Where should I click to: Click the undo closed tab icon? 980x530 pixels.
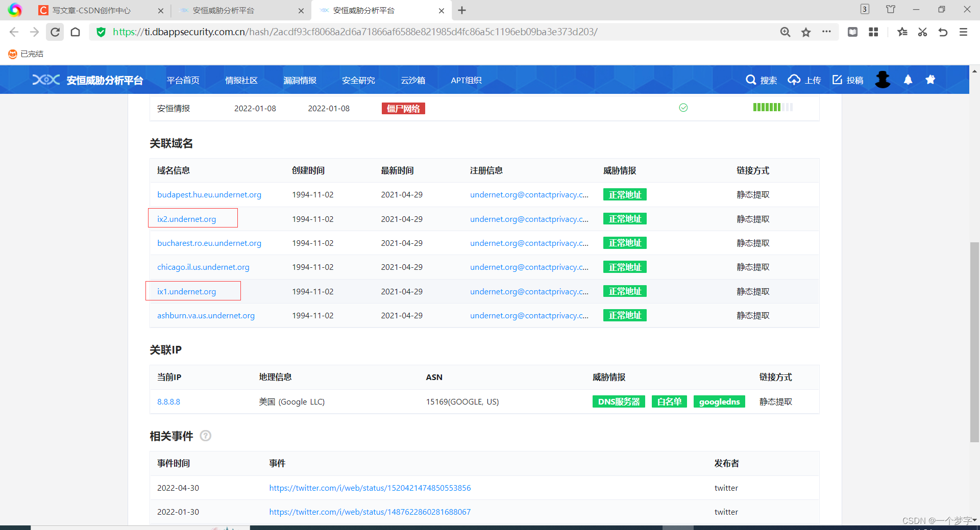point(943,32)
